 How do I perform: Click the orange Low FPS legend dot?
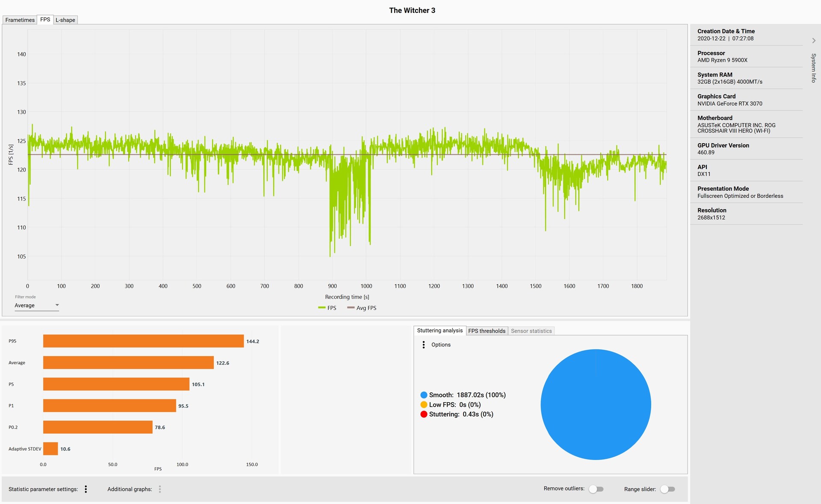(x=424, y=405)
